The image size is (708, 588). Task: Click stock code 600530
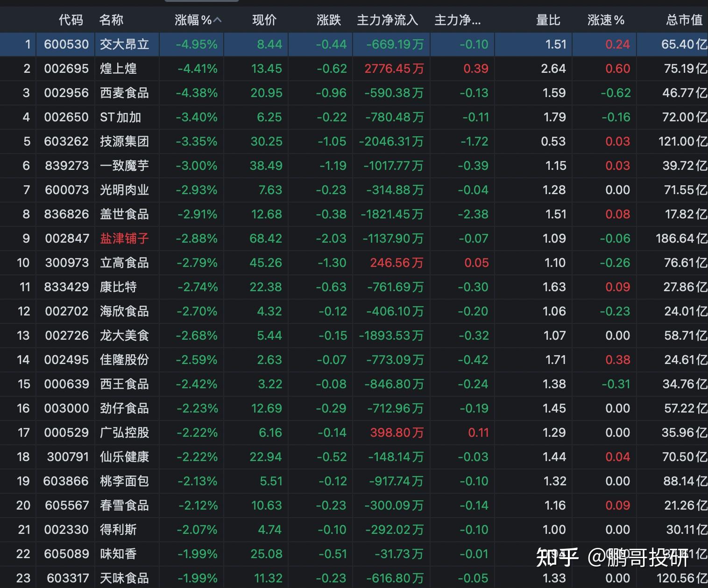click(x=65, y=44)
